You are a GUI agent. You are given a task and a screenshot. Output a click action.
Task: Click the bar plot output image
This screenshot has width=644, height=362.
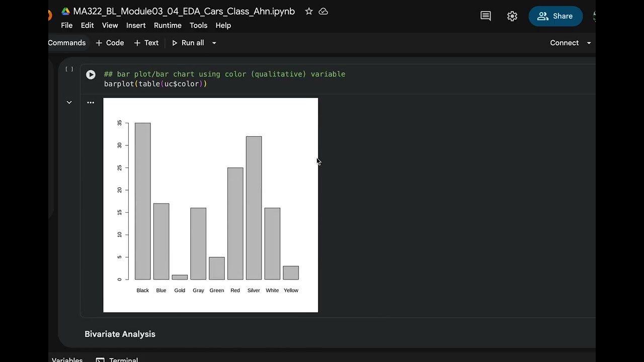pyautogui.click(x=211, y=205)
